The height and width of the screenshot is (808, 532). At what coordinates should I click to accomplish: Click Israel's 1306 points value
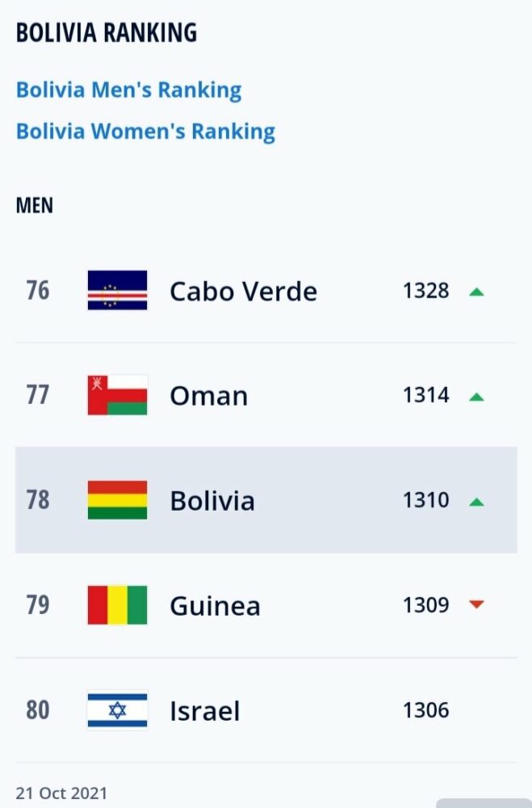pyautogui.click(x=426, y=710)
